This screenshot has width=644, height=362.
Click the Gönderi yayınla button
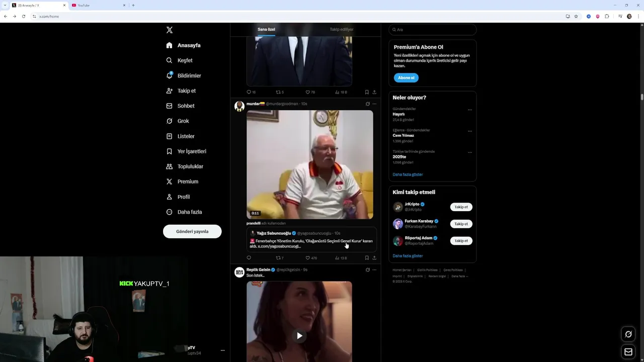[x=192, y=231]
